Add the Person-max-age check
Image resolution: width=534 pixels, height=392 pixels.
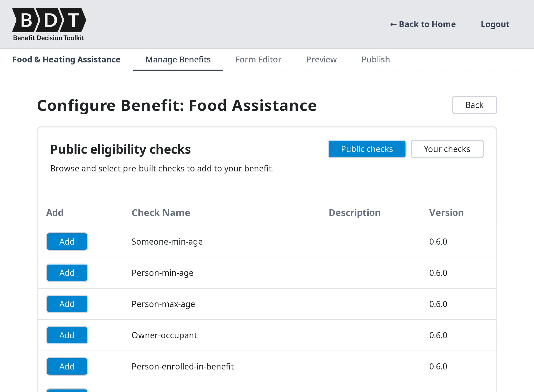(67, 304)
